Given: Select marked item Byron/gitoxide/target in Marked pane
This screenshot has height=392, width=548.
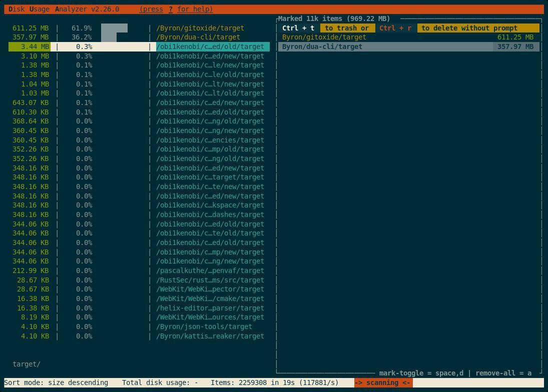Looking at the screenshot, I should coord(324,37).
